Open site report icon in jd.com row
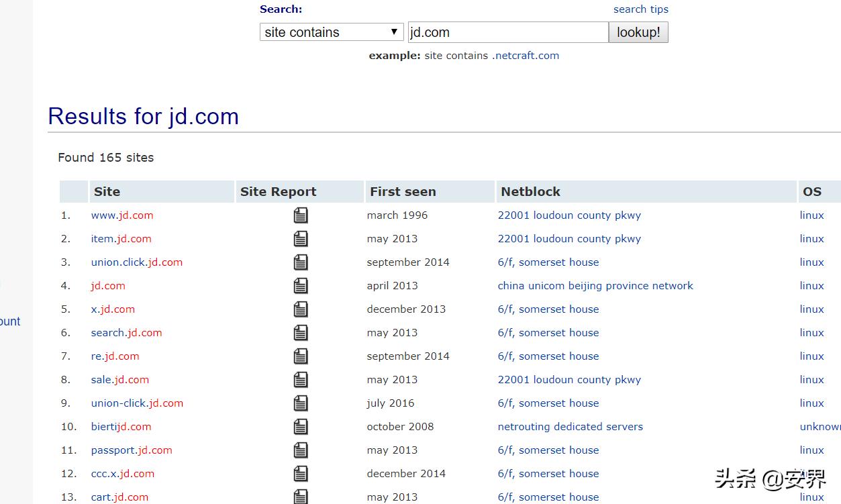841x504 pixels. [301, 286]
